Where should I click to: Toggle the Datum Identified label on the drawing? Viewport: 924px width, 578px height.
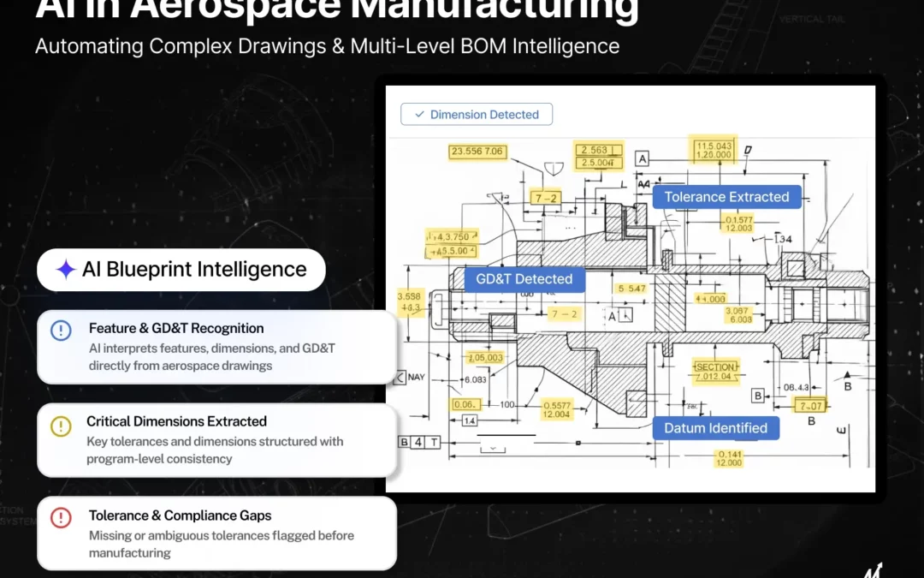pos(716,427)
